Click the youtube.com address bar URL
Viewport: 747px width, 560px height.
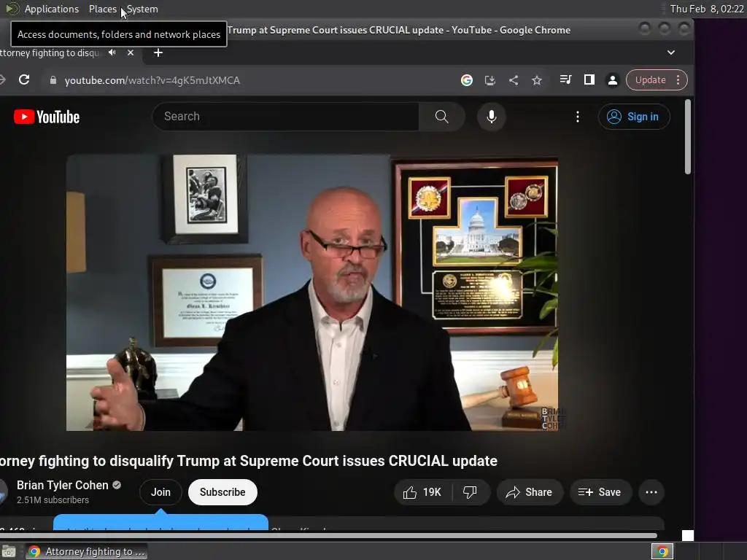point(152,80)
